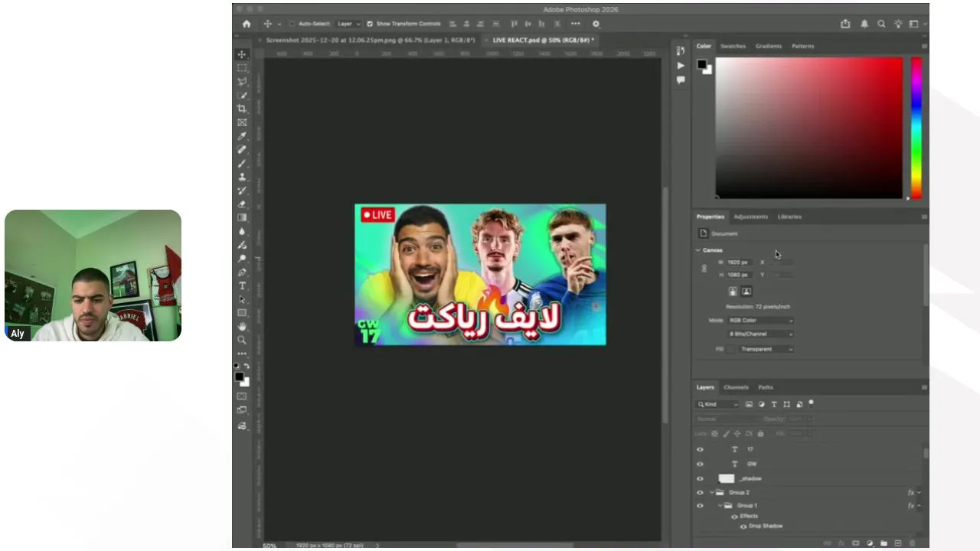
Task: Select the Hand tool
Action: [242, 326]
